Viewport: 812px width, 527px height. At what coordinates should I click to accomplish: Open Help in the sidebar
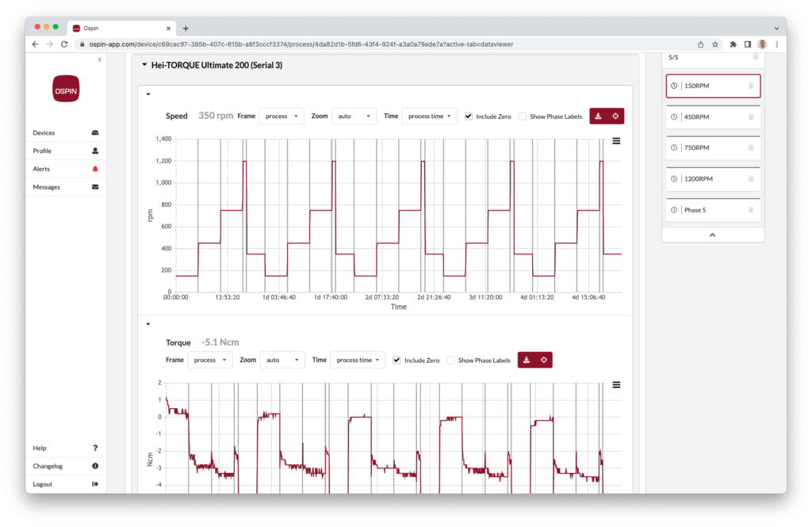pos(65,448)
